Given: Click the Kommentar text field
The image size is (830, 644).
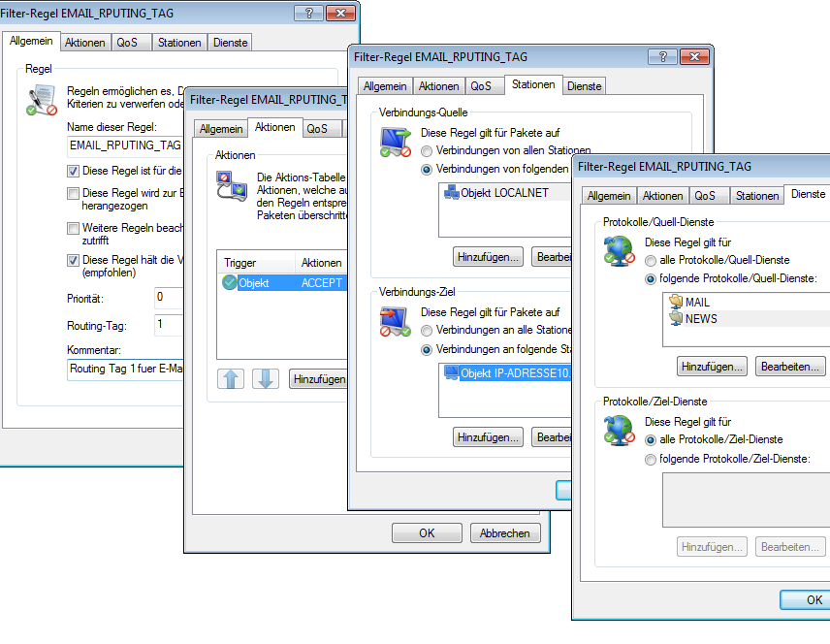Looking at the screenshot, I should tap(124, 370).
